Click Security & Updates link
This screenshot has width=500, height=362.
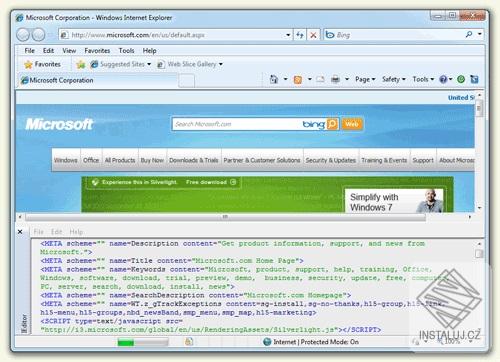pos(331,160)
